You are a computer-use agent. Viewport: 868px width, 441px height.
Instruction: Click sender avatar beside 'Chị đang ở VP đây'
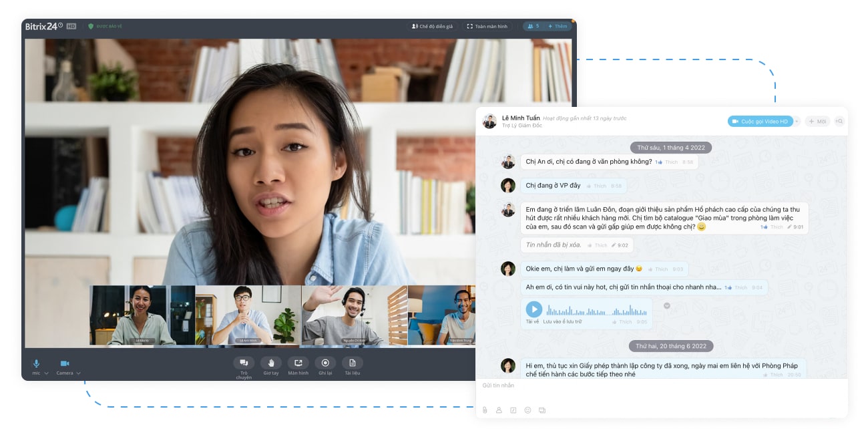pyautogui.click(x=508, y=186)
